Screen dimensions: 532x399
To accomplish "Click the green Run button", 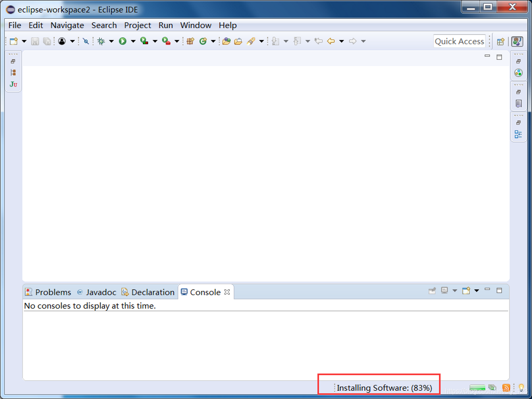I will click(123, 41).
